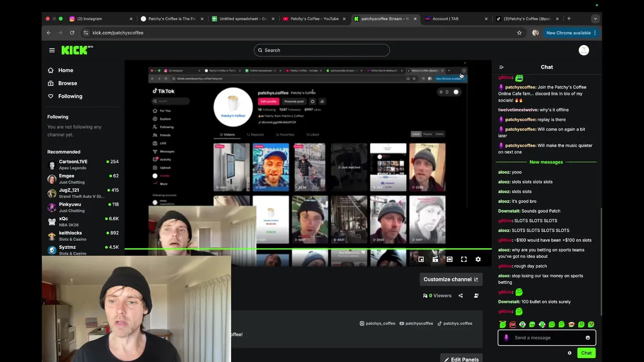Enable mini player picture-in-picture
Image resolution: width=644 pixels, height=362 pixels.
click(x=421, y=259)
